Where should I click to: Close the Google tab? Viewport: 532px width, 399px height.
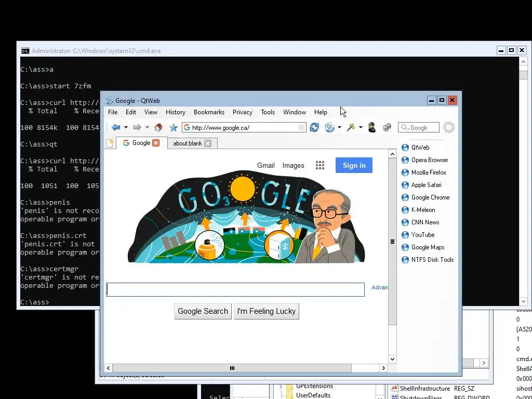(x=156, y=143)
